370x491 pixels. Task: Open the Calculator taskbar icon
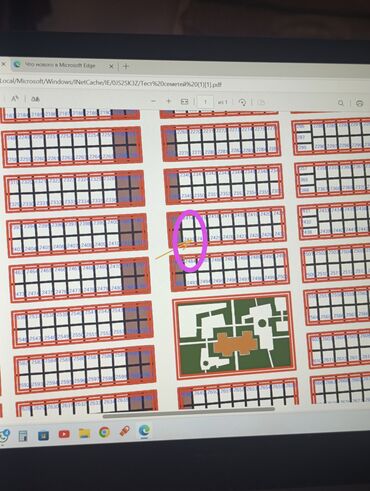click(x=23, y=436)
